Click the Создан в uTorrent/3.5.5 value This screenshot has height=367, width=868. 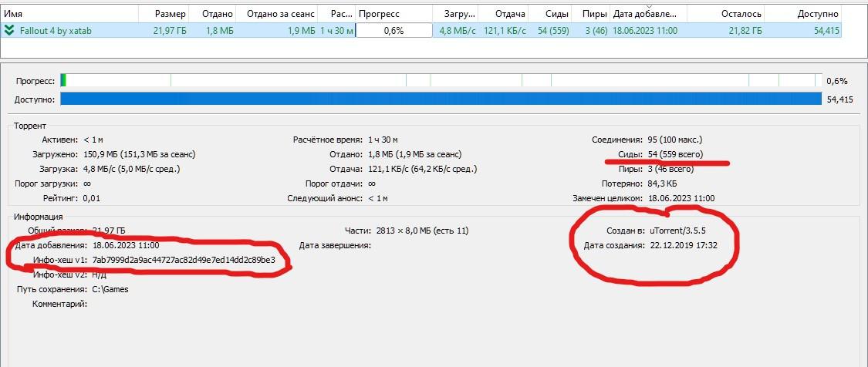coord(677,231)
